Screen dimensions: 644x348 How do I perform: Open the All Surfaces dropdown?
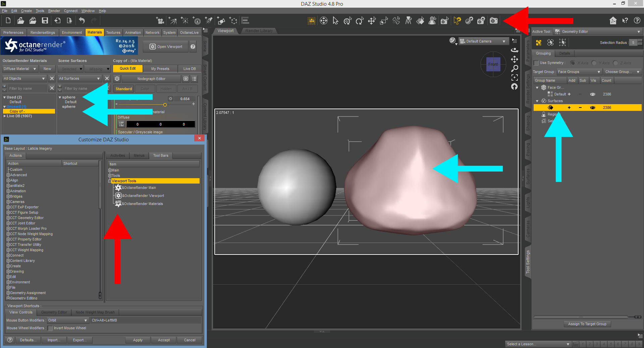(x=79, y=79)
